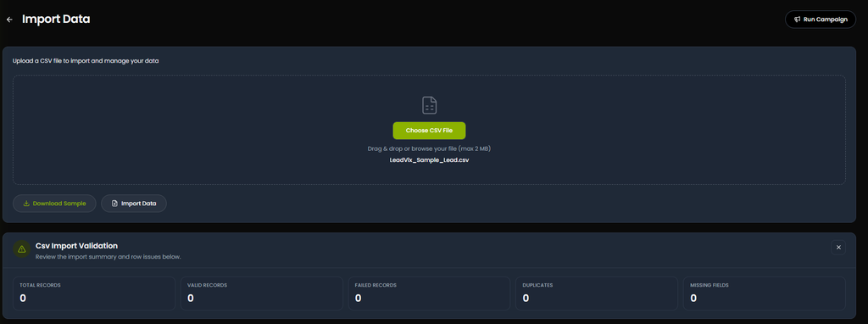The height and width of the screenshot is (324, 868).
Task: Click the Import Data button below the drop zone
Action: [x=134, y=204]
